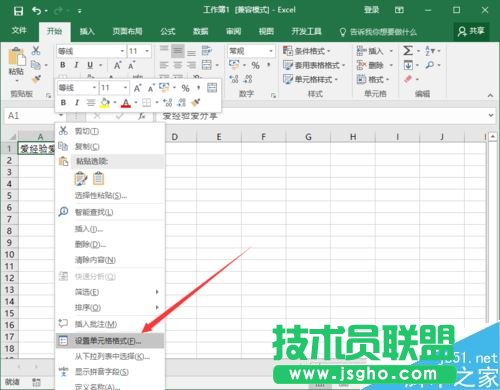Toggle Wrap Text in the alignment group
The image size is (500, 390).
207,51
